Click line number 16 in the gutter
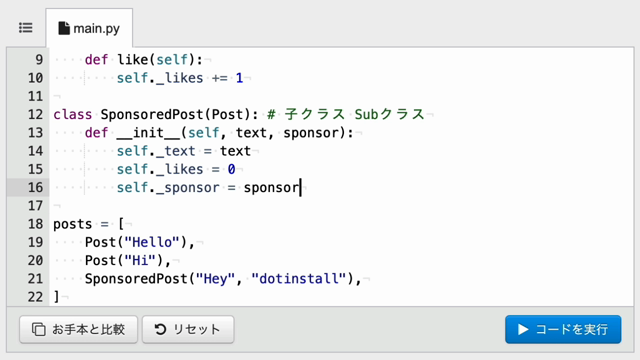 (x=35, y=187)
